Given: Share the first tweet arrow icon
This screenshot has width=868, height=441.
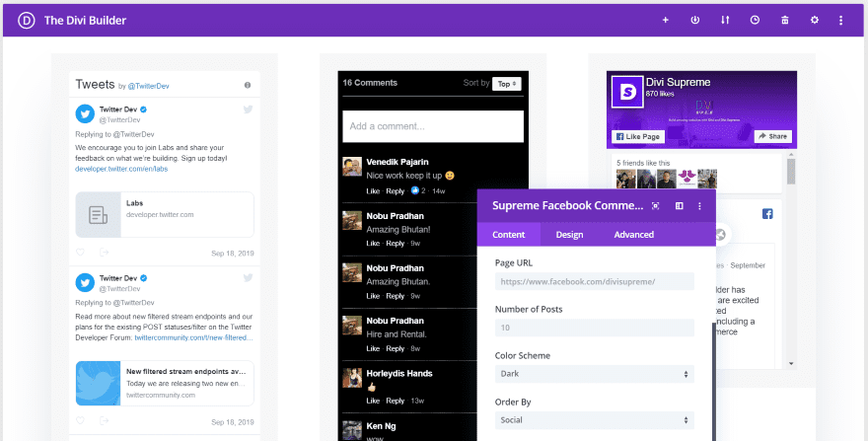Looking at the screenshot, I should click(105, 253).
